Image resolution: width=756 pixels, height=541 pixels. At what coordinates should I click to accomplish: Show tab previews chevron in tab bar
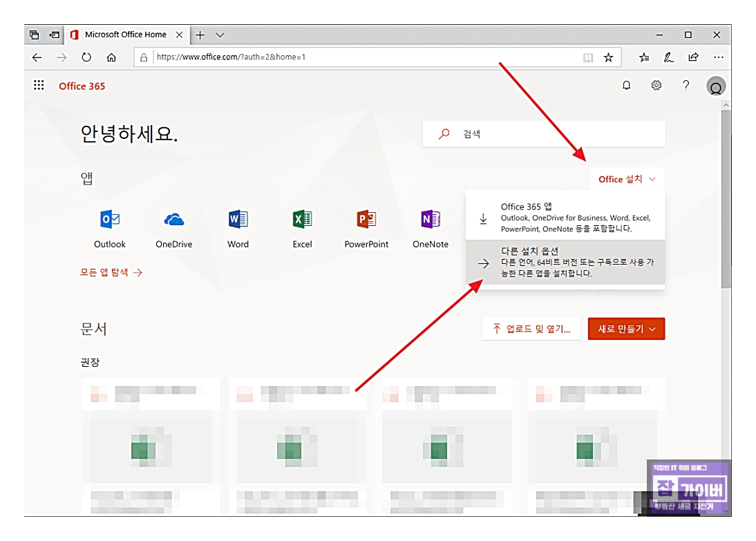pos(220,35)
